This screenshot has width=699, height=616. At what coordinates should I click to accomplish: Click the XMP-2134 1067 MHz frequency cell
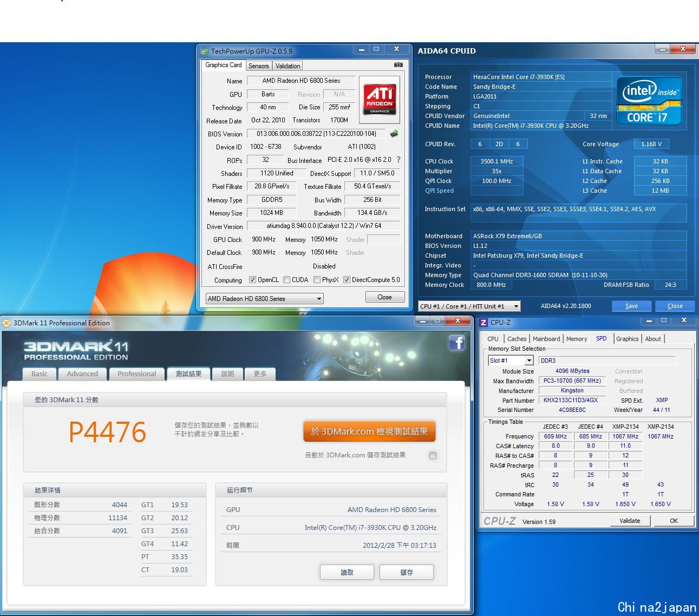(625, 436)
